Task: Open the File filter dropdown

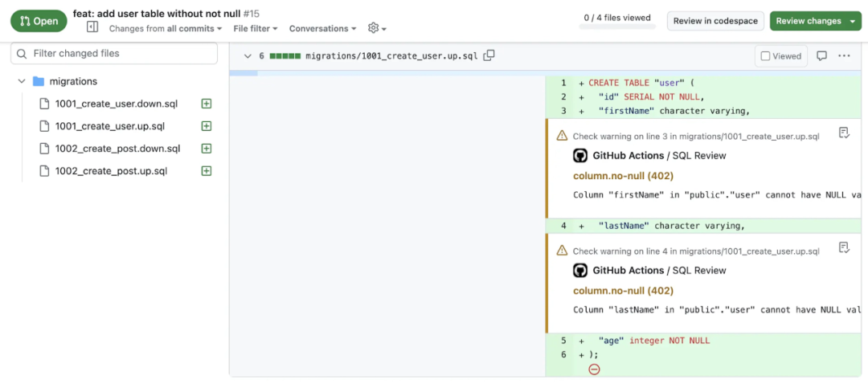Action: [x=256, y=28]
